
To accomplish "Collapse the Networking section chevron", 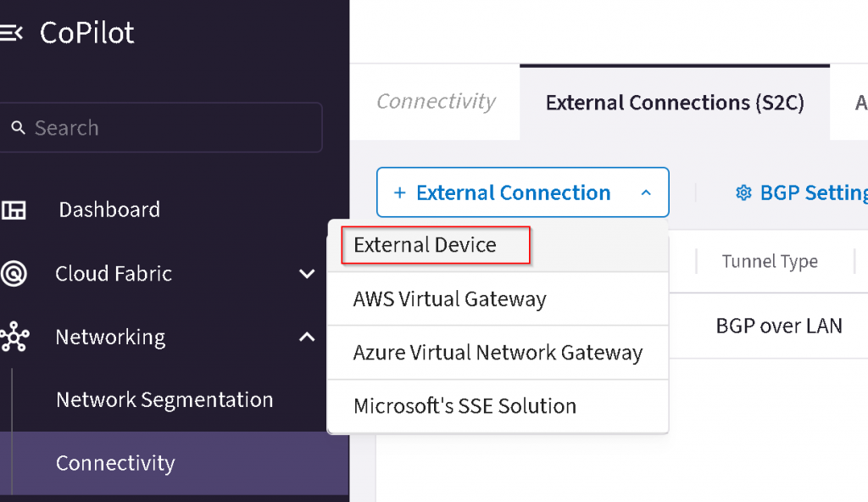I will click(307, 337).
